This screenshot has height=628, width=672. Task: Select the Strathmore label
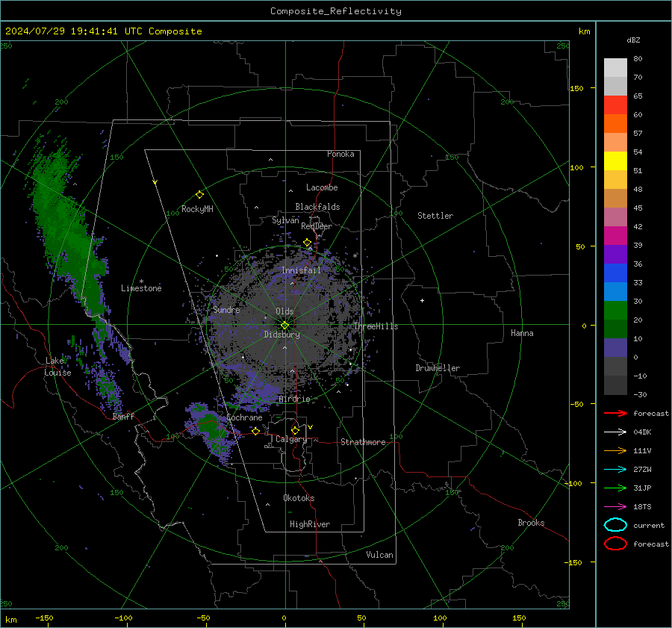(x=363, y=442)
